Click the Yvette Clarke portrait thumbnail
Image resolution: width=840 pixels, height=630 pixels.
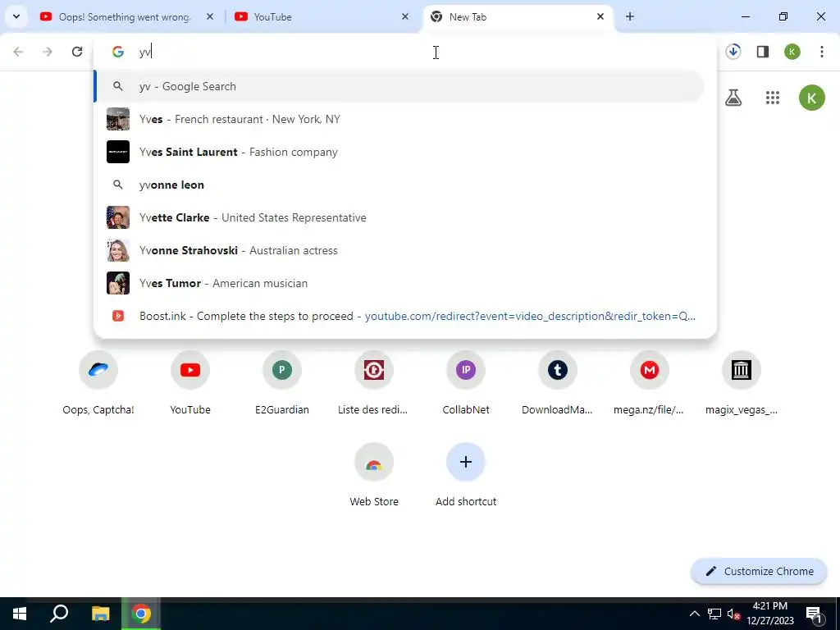point(118,217)
